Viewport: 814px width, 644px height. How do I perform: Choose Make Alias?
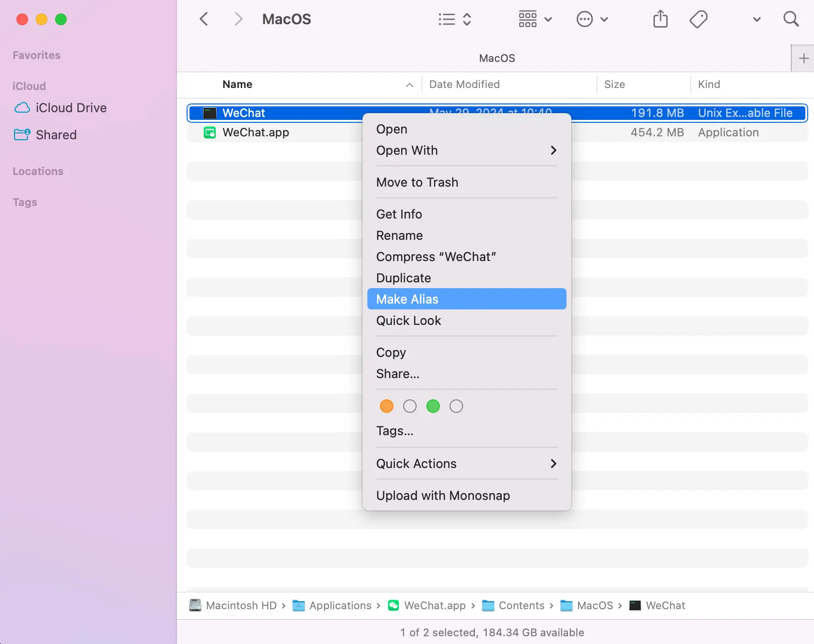467,299
